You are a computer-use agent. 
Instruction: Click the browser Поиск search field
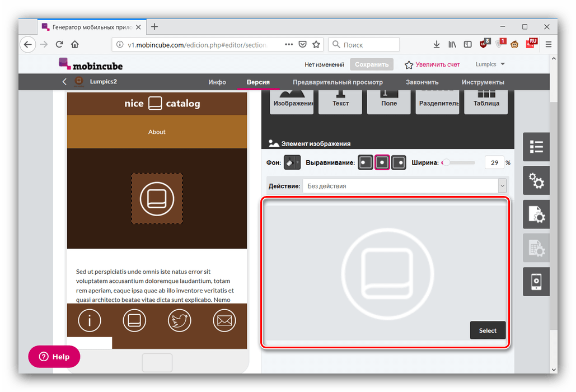tap(364, 44)
